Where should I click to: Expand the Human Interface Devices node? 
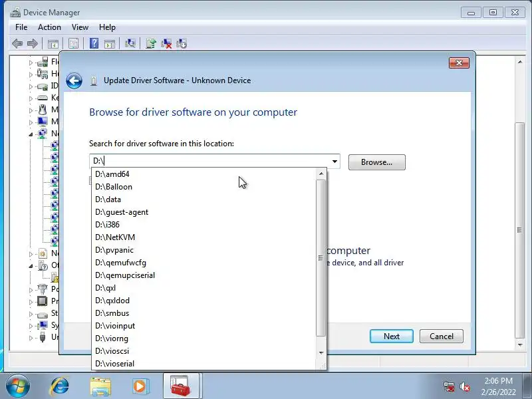(x=31, y=74)
